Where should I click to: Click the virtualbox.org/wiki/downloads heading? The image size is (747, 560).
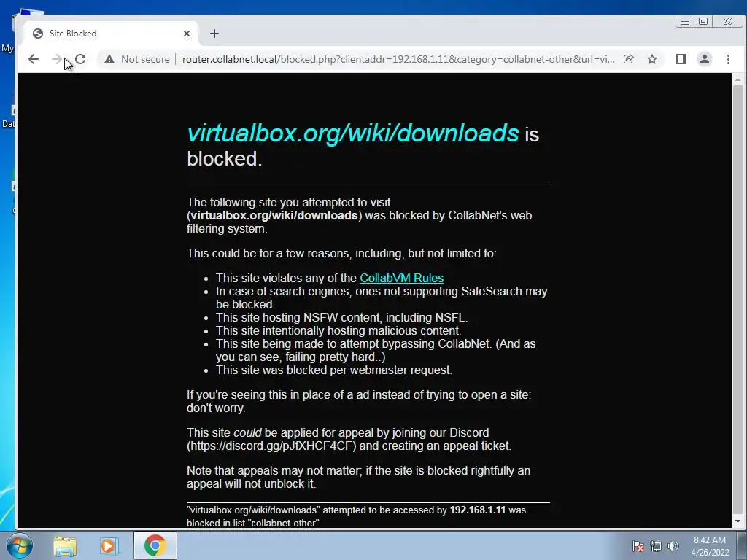353,133
